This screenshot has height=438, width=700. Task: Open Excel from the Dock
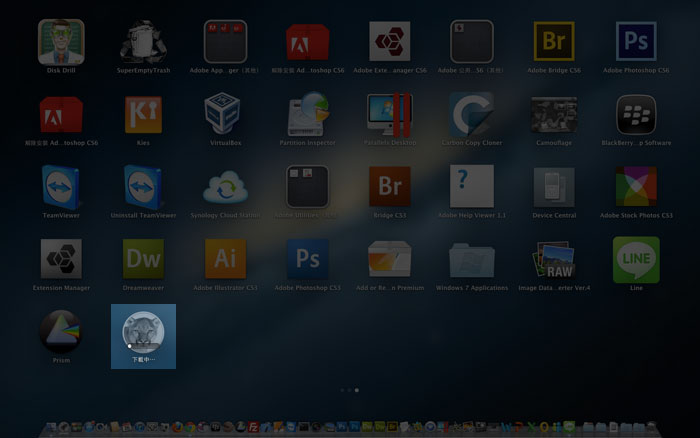[x=531, y=427]
